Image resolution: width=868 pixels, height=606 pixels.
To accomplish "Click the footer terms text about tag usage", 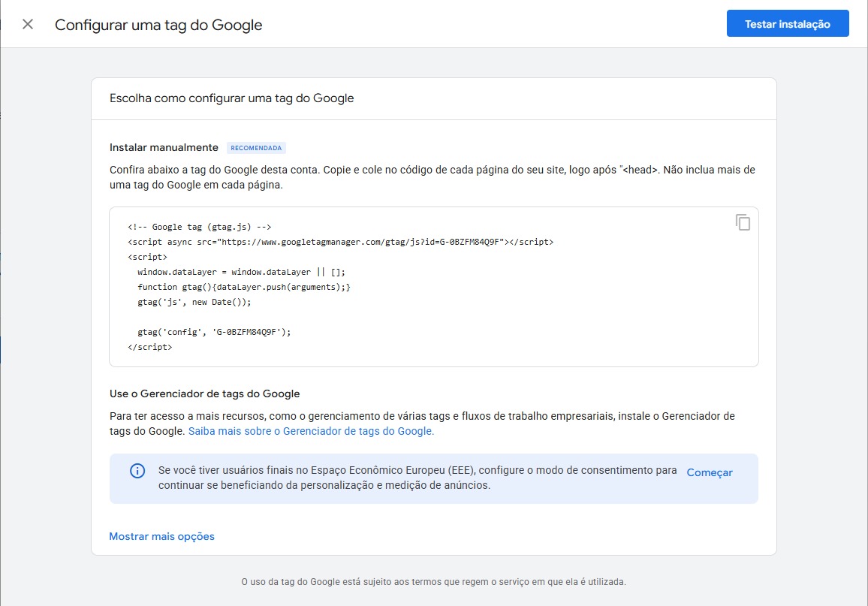I will click(433, 582).
